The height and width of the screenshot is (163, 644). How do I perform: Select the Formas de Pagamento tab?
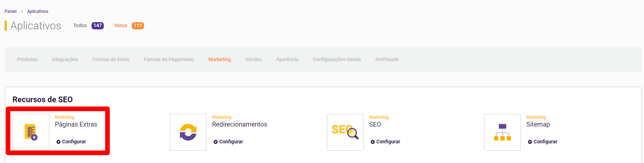(169, 59)
